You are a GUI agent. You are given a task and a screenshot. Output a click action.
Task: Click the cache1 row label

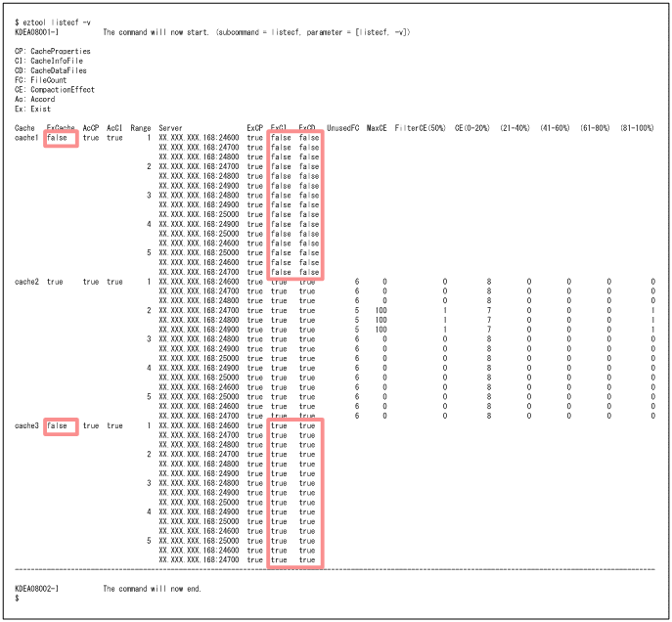tap(26, 138)
